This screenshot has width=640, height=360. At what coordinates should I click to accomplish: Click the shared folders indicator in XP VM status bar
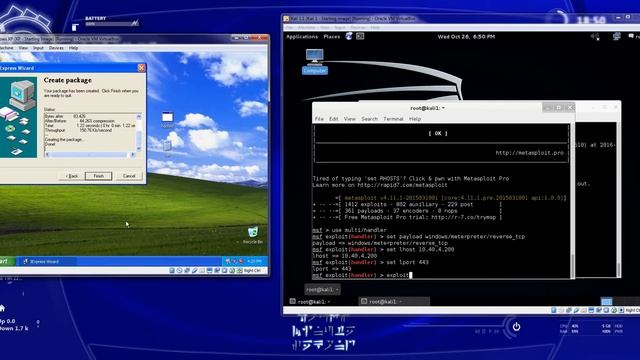[x=202, y=271]
